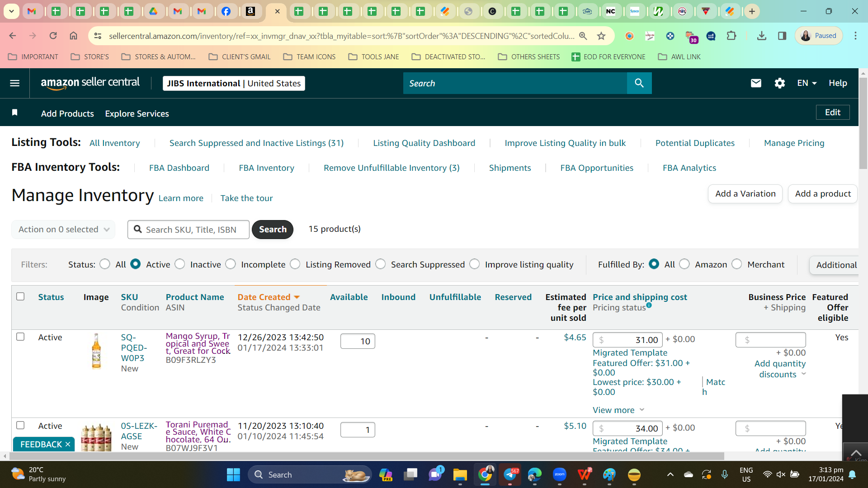Focus the Search SKU, Title, ISBN field

tap(189, 230)
